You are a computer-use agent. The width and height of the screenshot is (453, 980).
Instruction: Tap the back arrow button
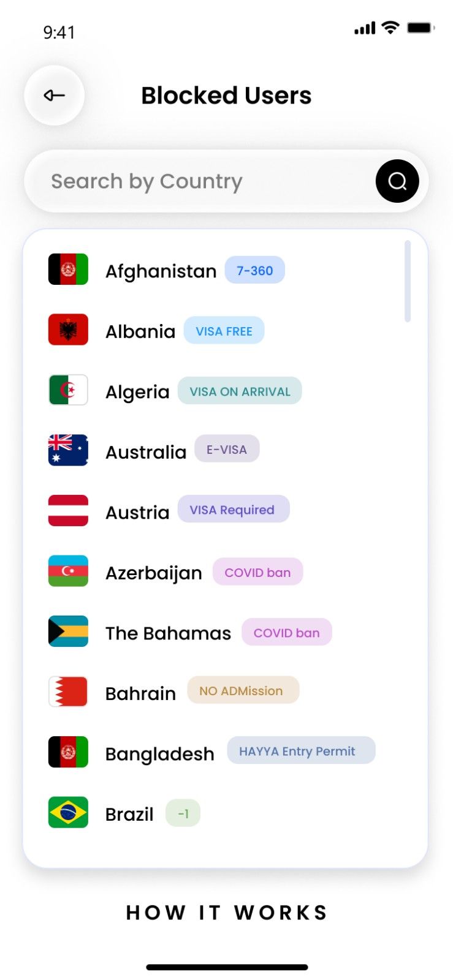coord(55,96)
